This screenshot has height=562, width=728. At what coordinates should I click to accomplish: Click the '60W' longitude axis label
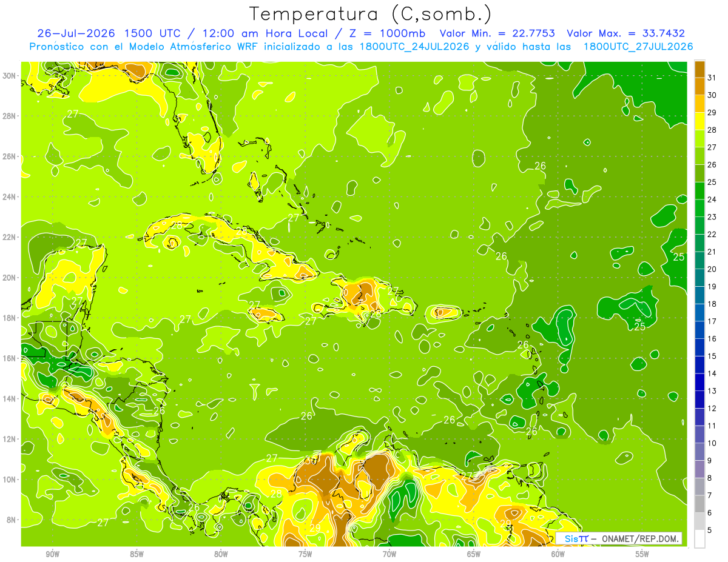tap(558, 554)
